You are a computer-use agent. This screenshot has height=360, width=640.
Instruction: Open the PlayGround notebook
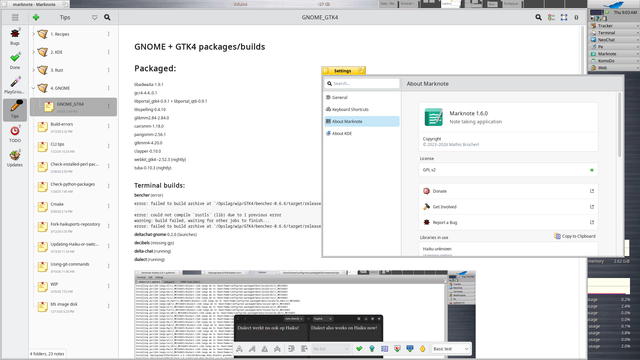click(x=15, y=85)
